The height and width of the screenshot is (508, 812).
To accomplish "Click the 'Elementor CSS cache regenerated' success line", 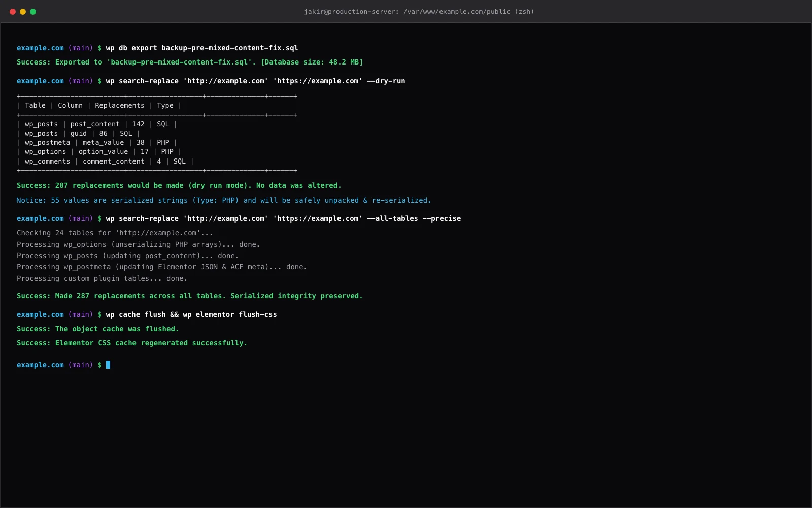I will point(132,343).
